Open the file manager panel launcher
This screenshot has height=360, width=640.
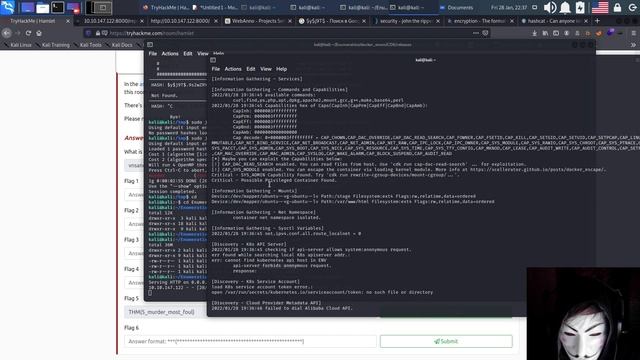[x=42, y=7]
